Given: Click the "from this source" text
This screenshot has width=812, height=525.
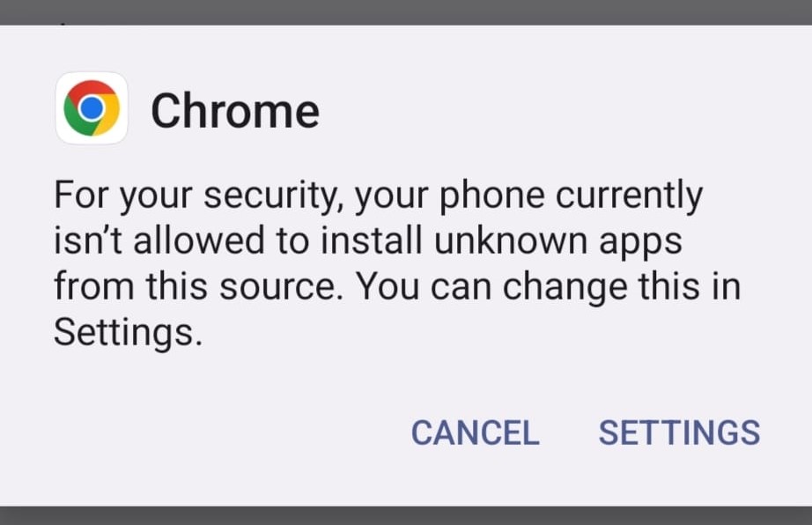Looking at the screenshot, I should (203, 287).
